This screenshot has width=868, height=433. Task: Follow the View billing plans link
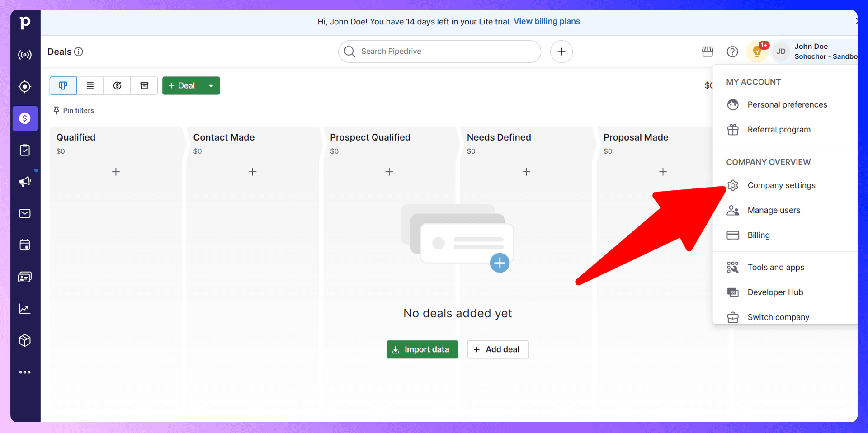(547, 21)
